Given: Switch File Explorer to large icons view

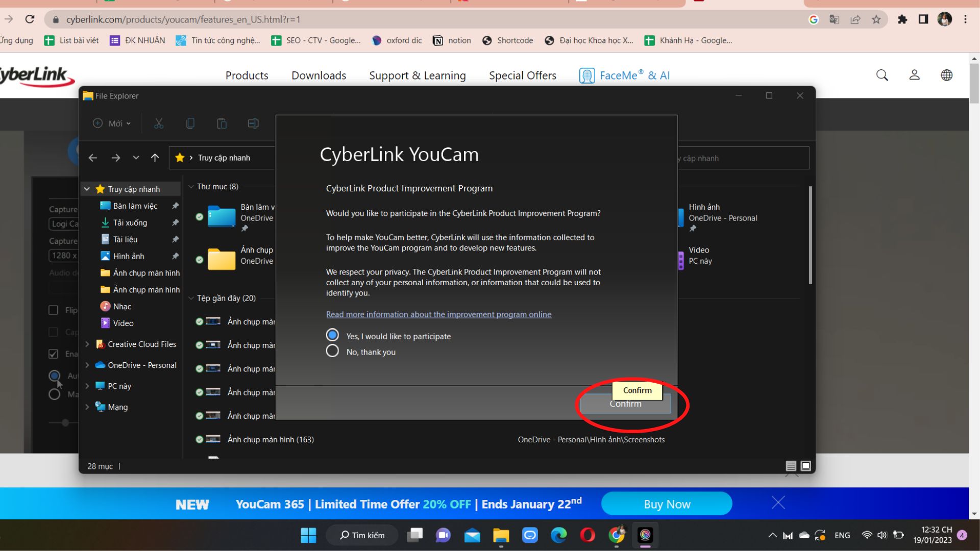Looking at the screenshot, I should [x=806, y=466].
